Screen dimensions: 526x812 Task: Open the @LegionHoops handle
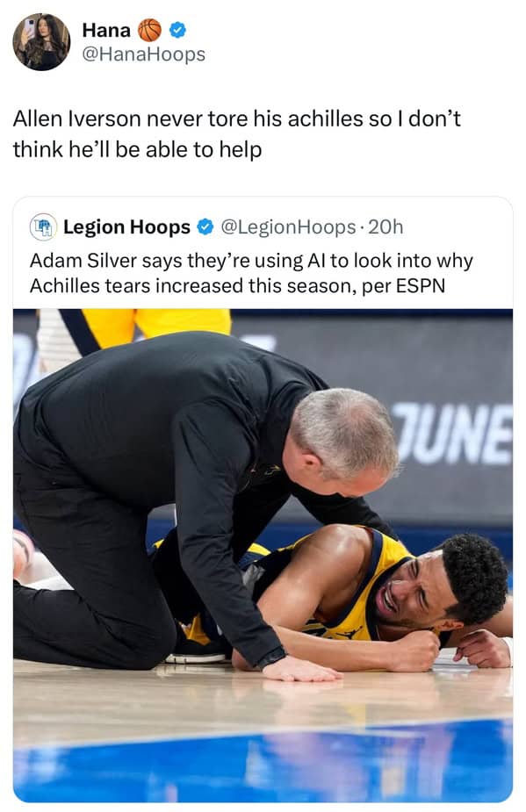point(288,226)
